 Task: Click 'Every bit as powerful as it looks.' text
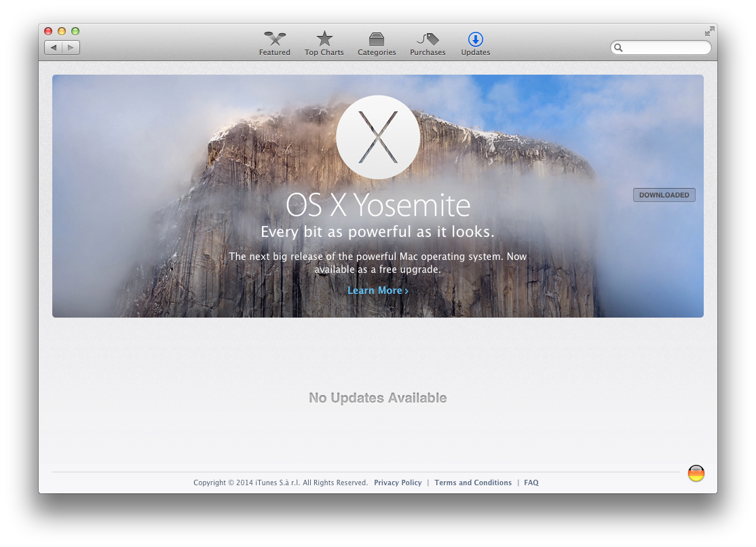[x=378, y=232]
